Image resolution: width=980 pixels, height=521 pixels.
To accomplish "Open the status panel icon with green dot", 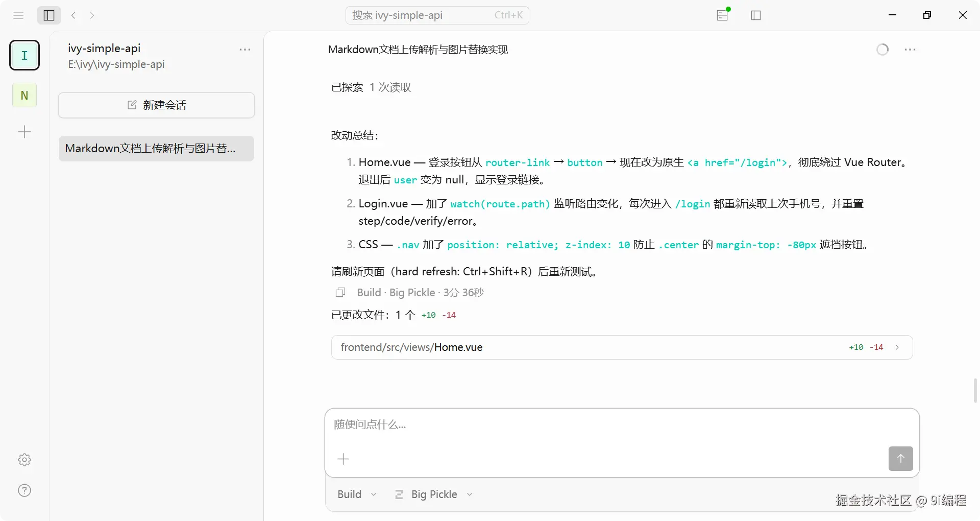I will click(x=723, y=15).
